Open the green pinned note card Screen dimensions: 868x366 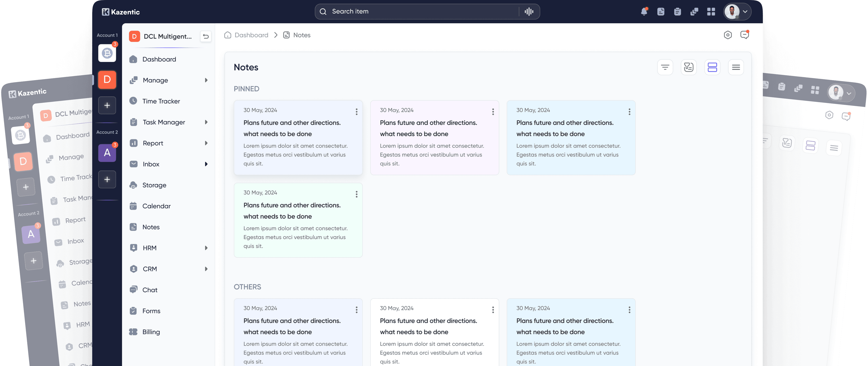(298, 220)
